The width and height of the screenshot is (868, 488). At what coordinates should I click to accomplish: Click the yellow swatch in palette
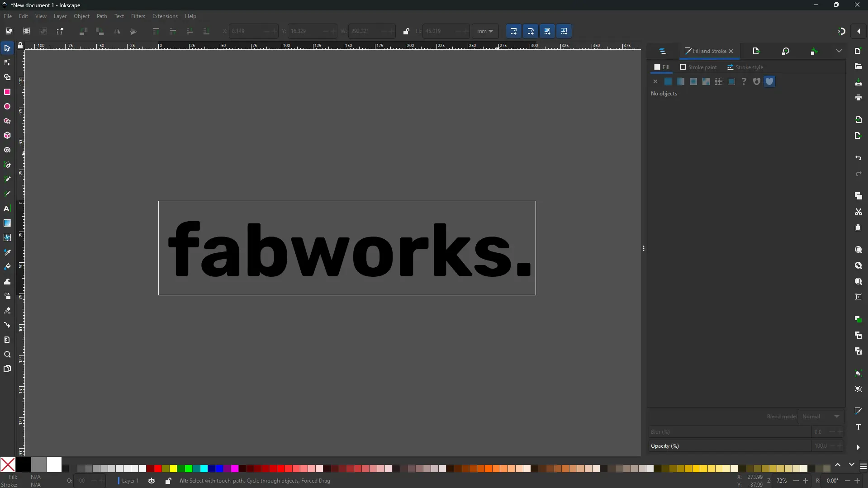(x=173, y=469)
